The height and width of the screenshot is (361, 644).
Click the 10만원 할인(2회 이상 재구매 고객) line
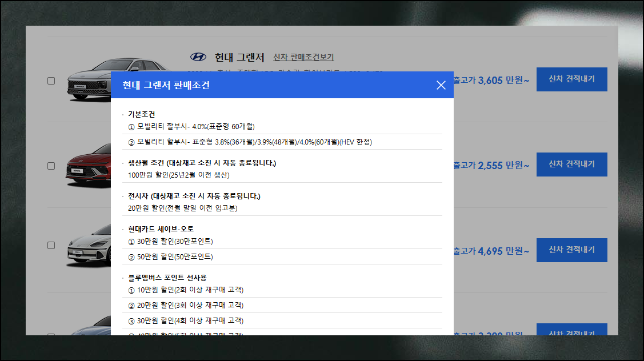(186, 290)
